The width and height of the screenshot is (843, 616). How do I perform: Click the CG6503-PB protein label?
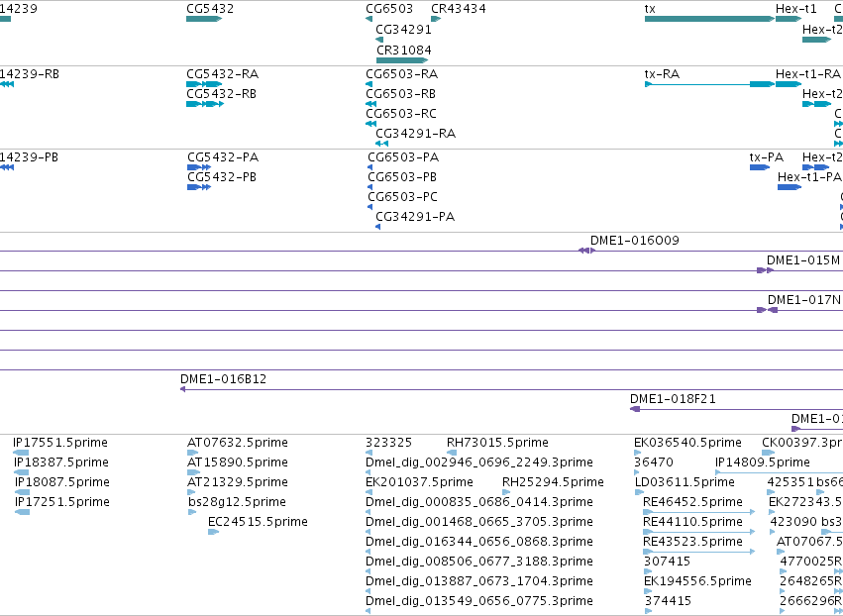[x=402, y=177]
